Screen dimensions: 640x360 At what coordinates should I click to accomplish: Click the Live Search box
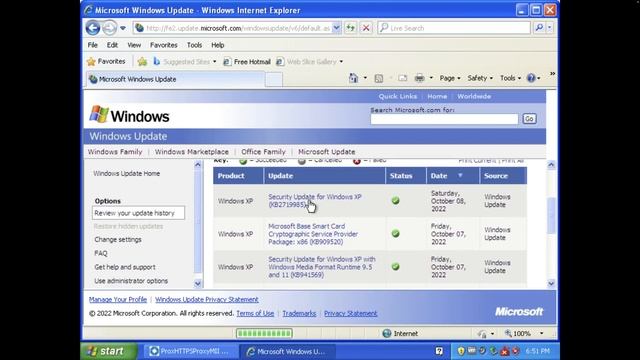tap(454, 28)
